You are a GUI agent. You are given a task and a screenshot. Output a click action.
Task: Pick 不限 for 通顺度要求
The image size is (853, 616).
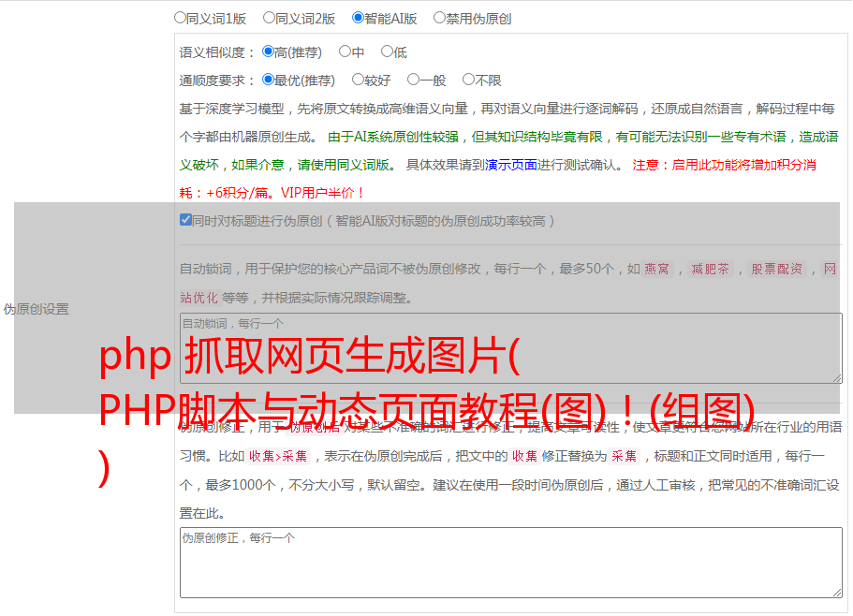[x=468, y=81]
